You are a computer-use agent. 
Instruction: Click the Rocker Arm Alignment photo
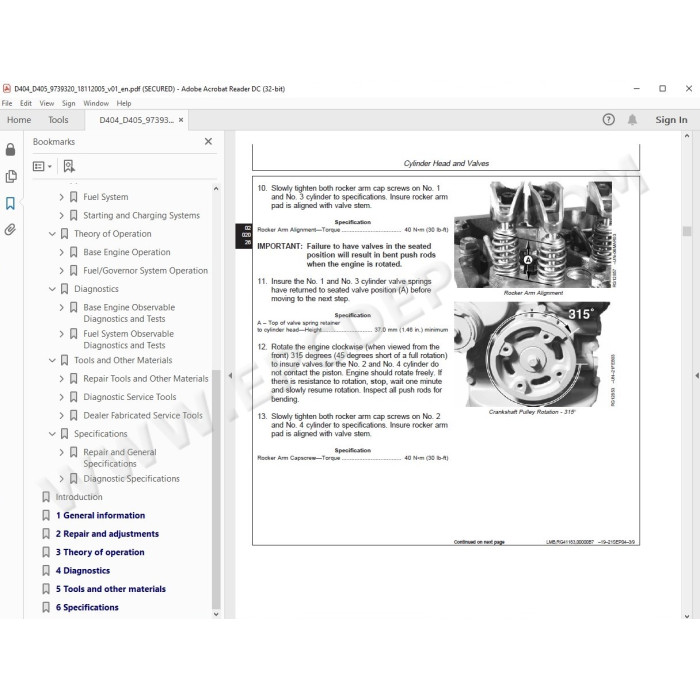tap(532, 234)
